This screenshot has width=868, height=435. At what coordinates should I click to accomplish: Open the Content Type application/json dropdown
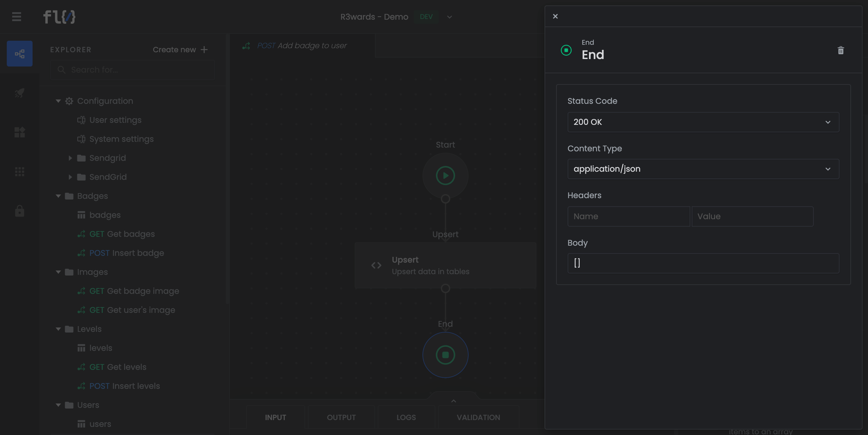(703, 169)
